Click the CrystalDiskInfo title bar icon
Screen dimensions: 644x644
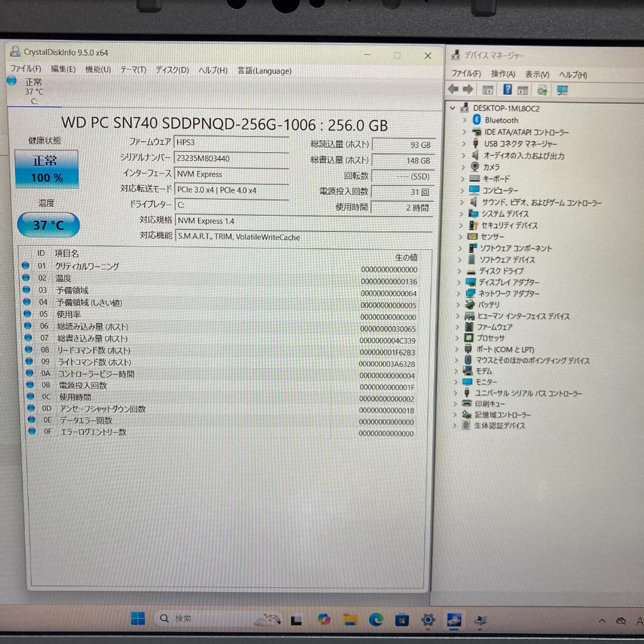15,51
